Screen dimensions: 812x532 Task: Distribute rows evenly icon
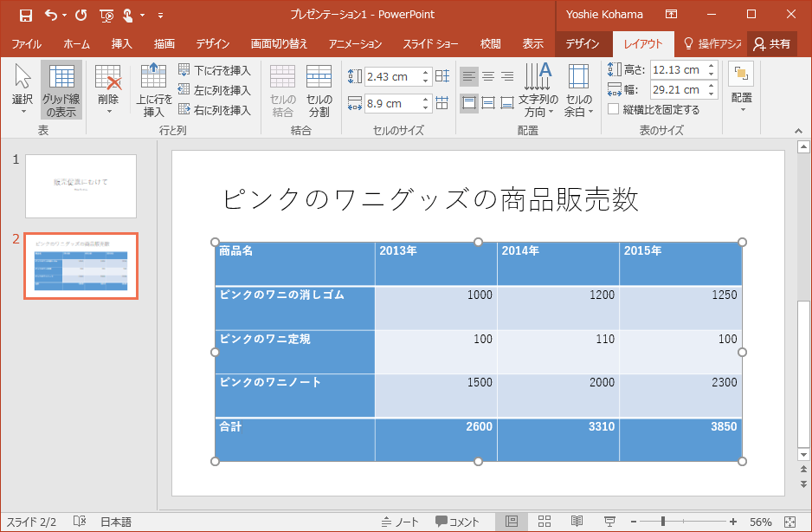tap(442, 77)
